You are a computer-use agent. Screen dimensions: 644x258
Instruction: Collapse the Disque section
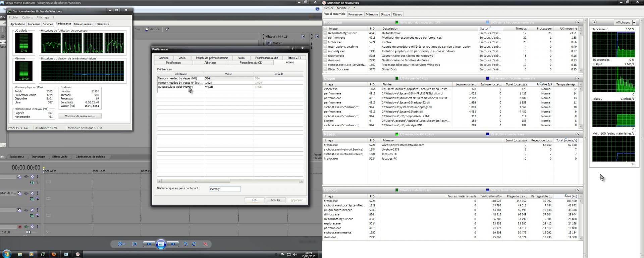pyautogui.click(x=578, y=78)
